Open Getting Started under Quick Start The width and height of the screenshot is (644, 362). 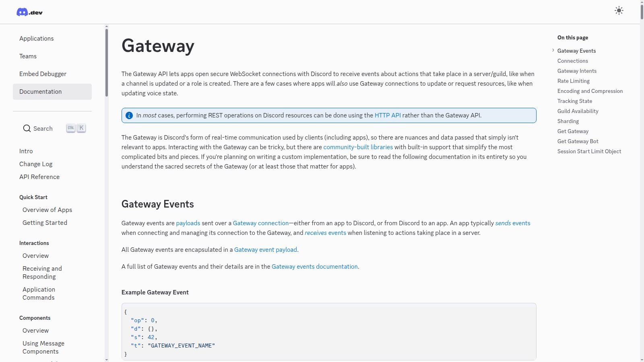coord(45,223)
